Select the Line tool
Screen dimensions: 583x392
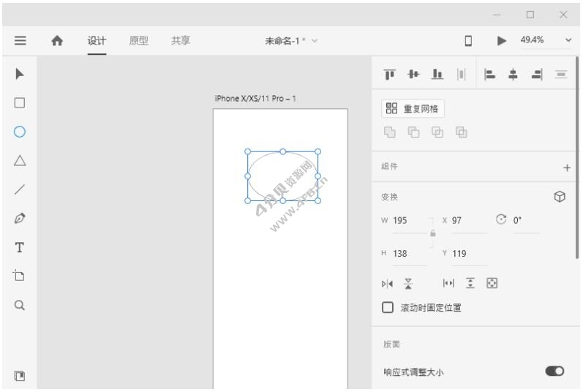(x=20, y=189)
